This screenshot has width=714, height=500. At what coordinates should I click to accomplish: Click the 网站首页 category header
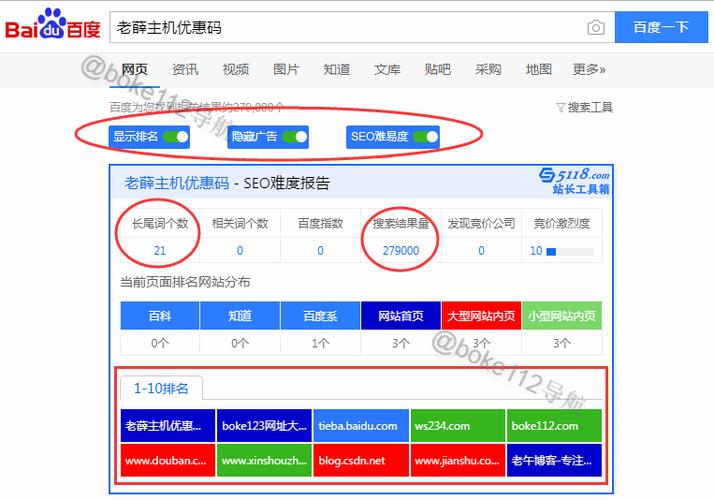(401, 316)
